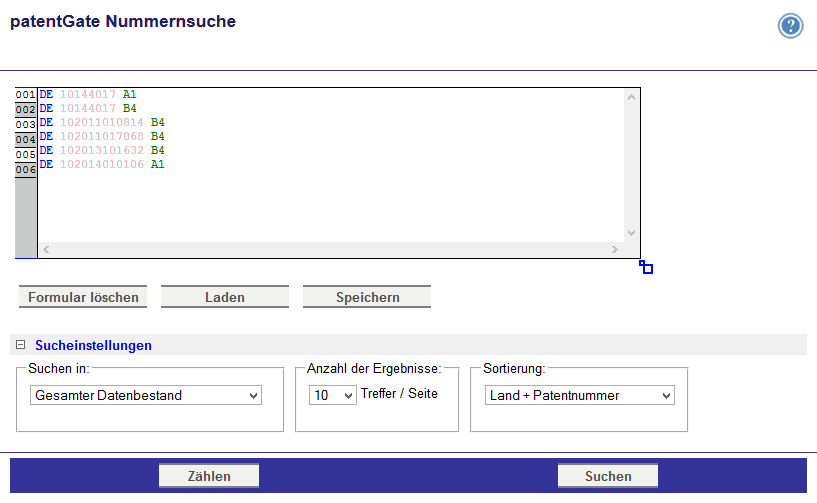Click the blue resize handle icon below textarea
The height and width of the screenshot is (503, 817).
[x=646, y=267]
